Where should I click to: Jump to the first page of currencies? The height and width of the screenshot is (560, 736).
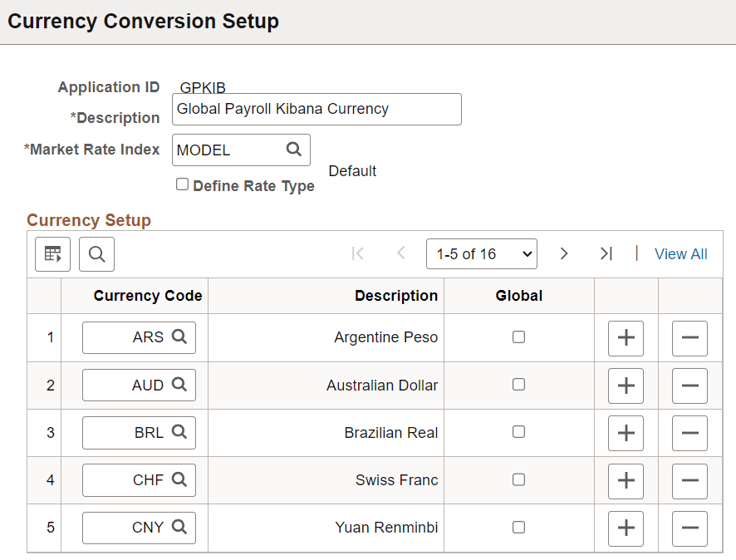(x=358, y=253)
